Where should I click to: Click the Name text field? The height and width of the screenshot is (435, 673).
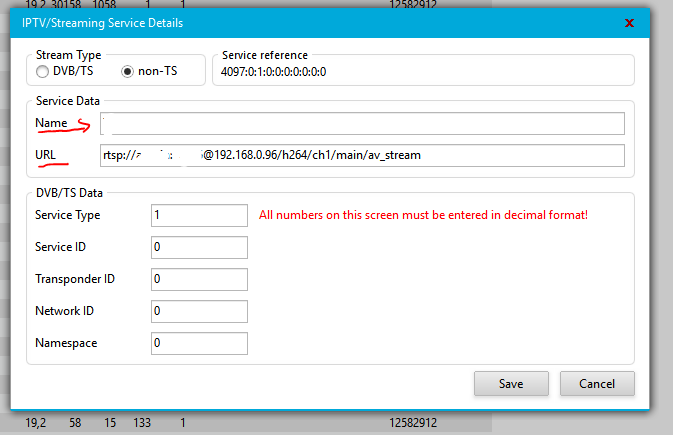[x=362, y=123]
